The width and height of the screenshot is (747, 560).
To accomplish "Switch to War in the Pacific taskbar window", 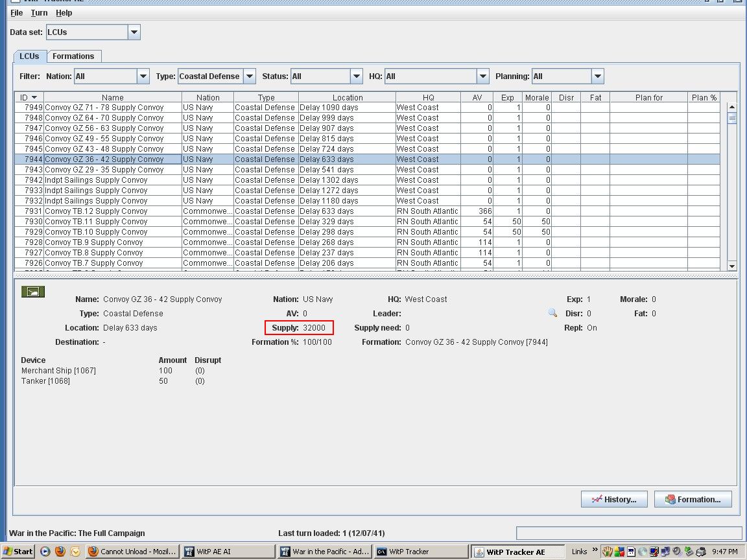I will [x=326, y=552].
